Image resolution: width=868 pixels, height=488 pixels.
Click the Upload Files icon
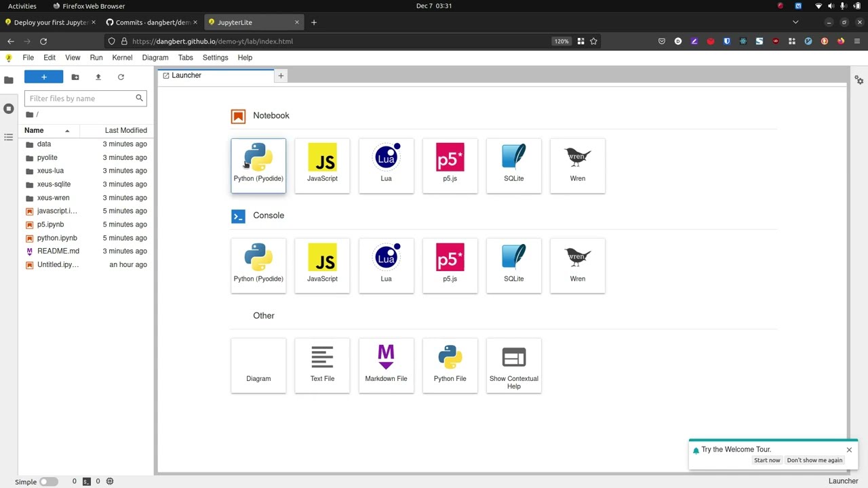(x=98, y=77)
